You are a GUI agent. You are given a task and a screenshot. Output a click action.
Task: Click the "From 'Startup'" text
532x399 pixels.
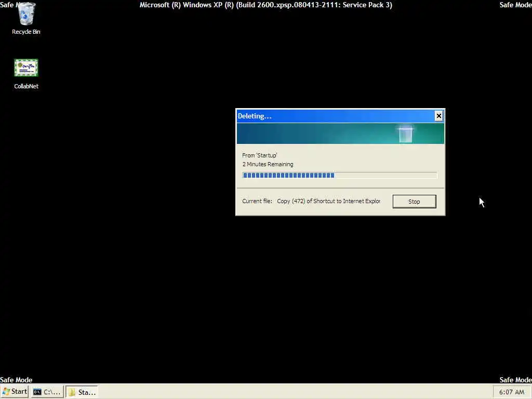point(260,155)
